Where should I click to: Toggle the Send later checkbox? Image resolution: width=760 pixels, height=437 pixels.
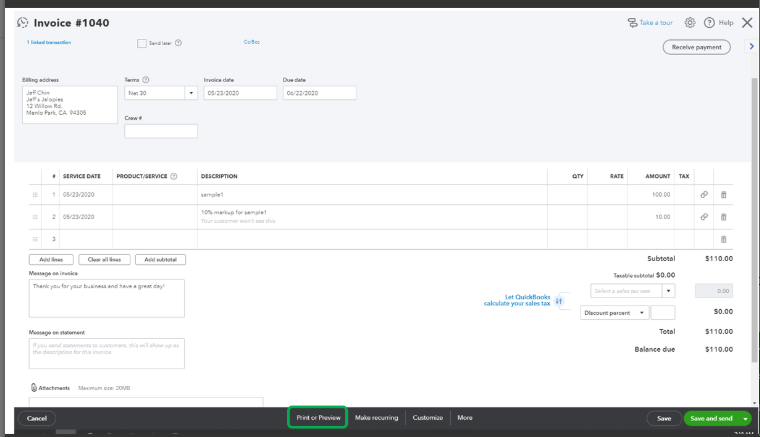click(142, 43)
